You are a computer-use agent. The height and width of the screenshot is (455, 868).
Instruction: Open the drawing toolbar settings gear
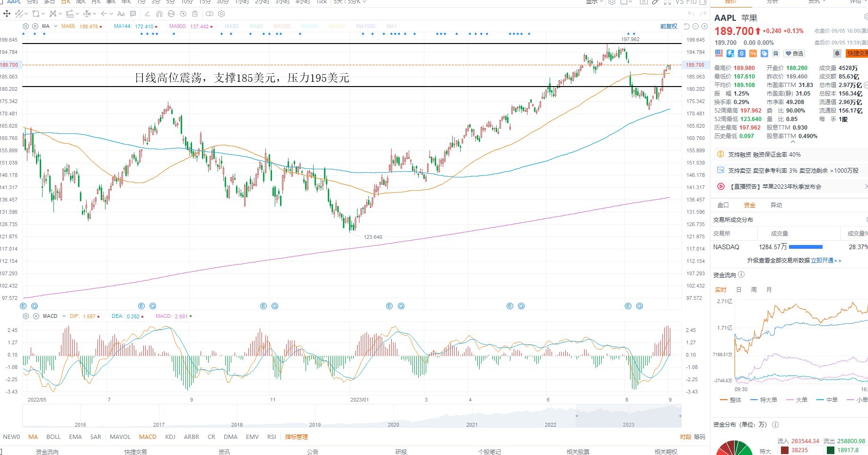click(x=221, y=14)
